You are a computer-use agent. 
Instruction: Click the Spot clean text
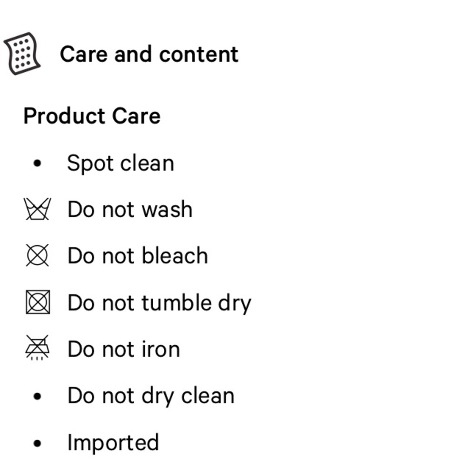click(x=120, y=164)
